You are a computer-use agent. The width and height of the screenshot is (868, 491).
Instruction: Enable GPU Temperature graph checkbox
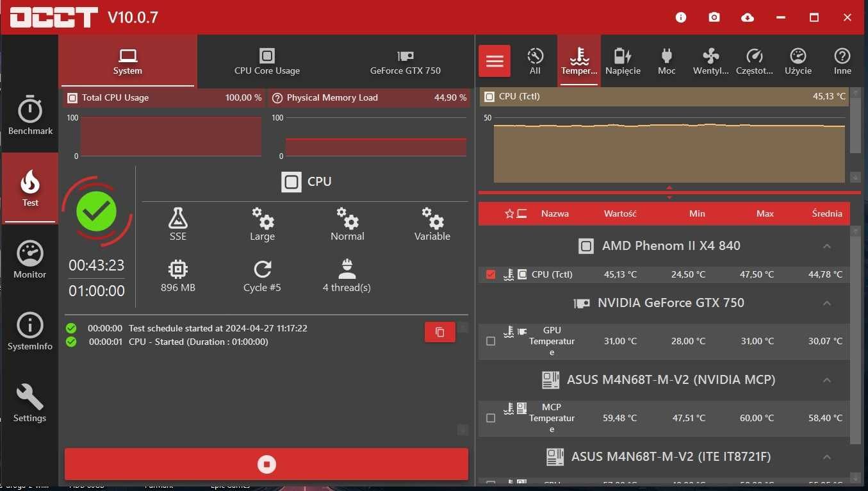(491, 342)
